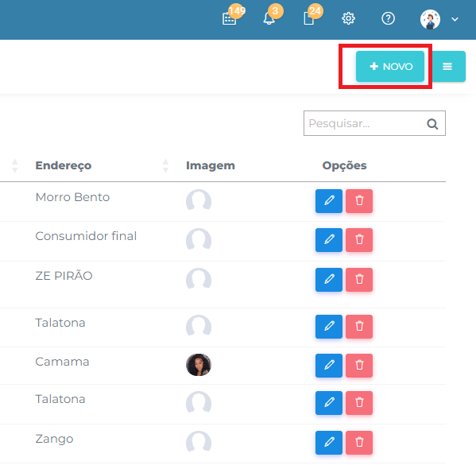476x465 pixels.
Task: Delete the Consumidor final row
Action: tap(359, 240)
